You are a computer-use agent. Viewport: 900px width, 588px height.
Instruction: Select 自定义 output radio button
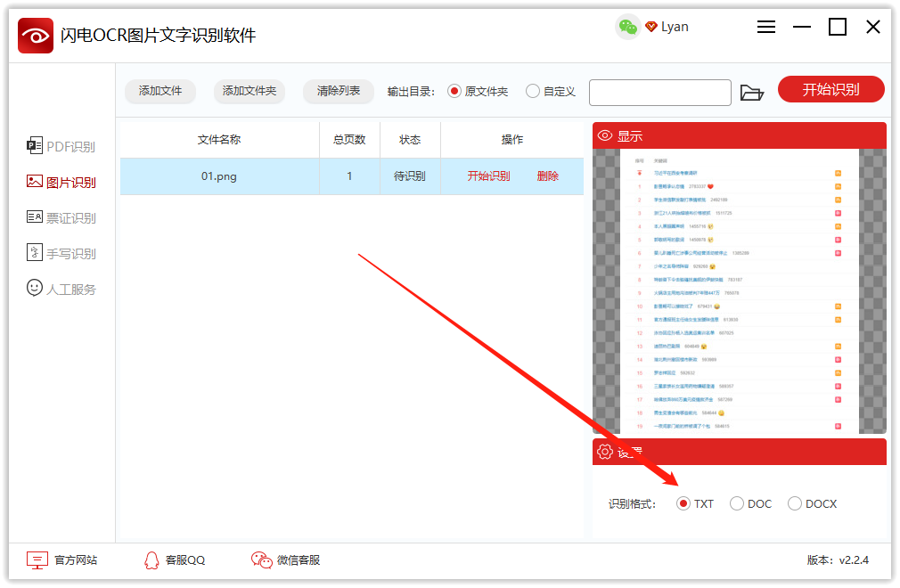tap(533, 91)
